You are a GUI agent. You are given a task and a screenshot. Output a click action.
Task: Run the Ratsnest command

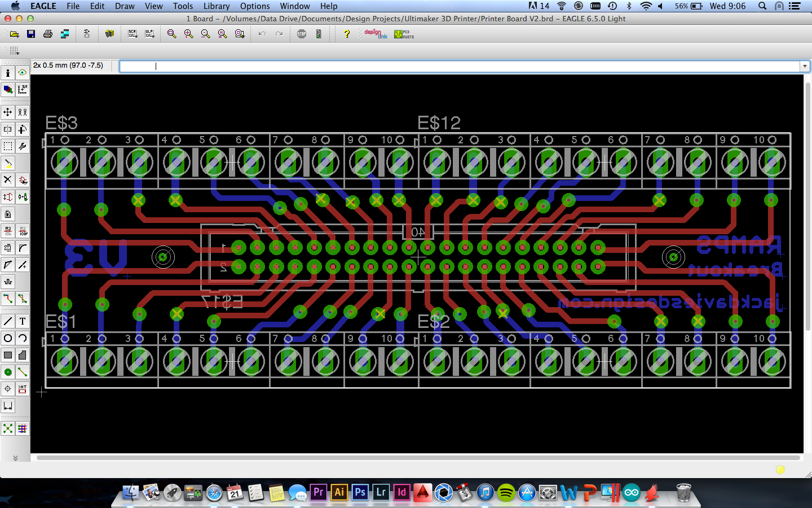pyautogui.click(x=8, y=428)
